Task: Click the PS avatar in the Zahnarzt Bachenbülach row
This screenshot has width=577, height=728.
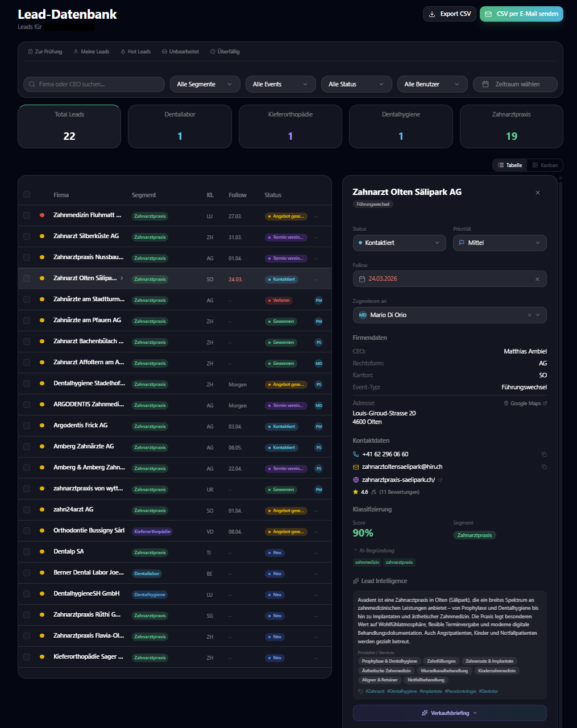Action: pos(319,342)
